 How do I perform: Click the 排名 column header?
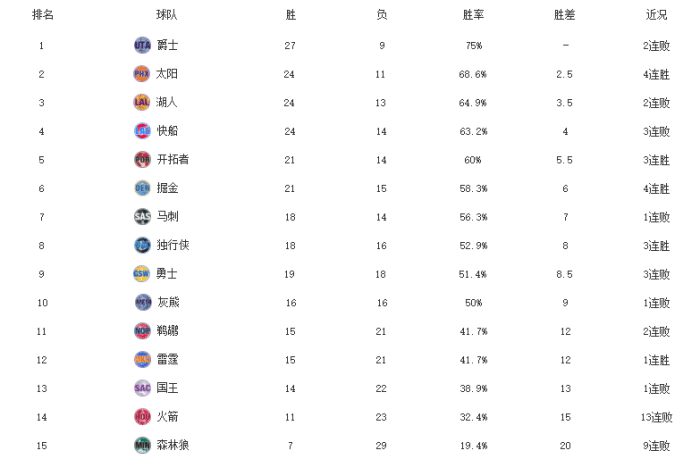[42, 15]
